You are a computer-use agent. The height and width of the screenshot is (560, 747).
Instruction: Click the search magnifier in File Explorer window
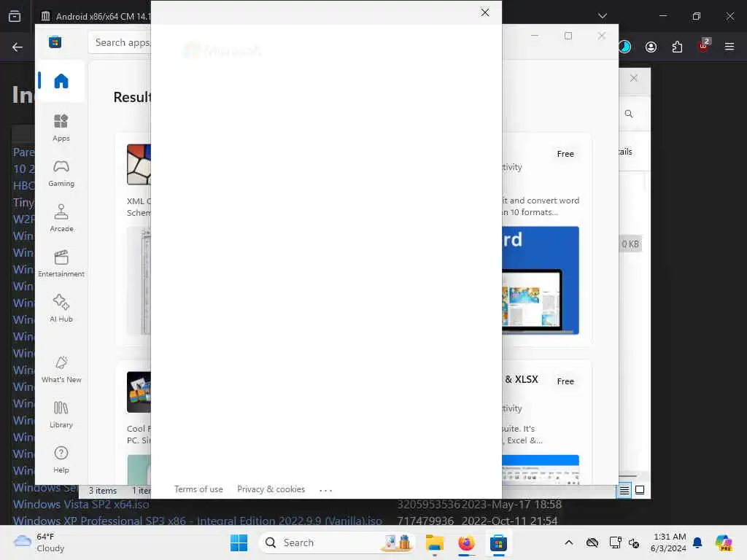629,114
